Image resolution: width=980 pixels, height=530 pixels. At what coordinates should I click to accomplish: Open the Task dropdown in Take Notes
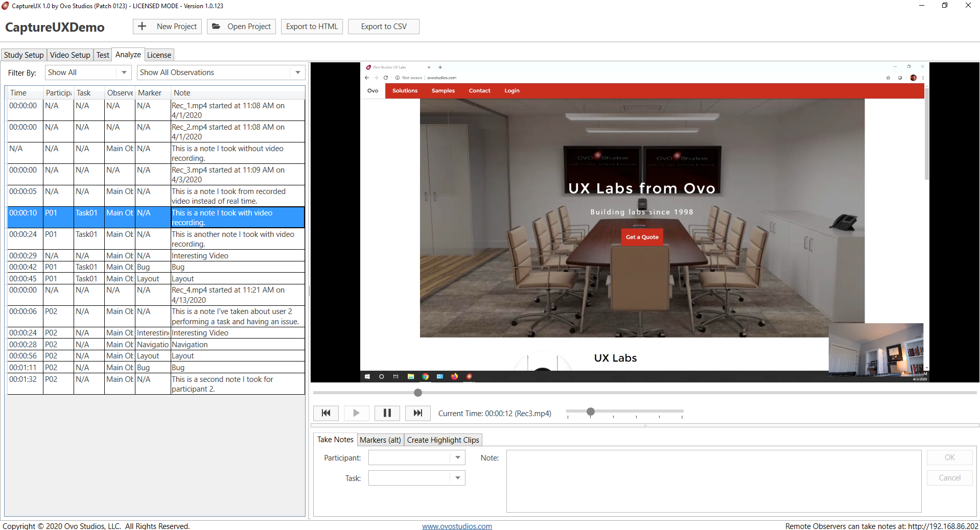[x=457, y=478]
